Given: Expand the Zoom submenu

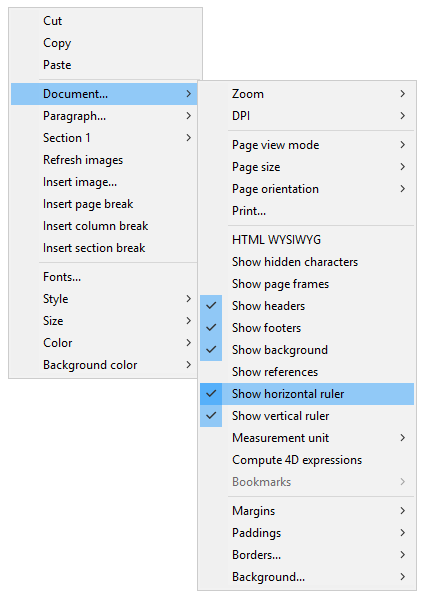Looking at the screenshot, I should click(x=307, y=94).
